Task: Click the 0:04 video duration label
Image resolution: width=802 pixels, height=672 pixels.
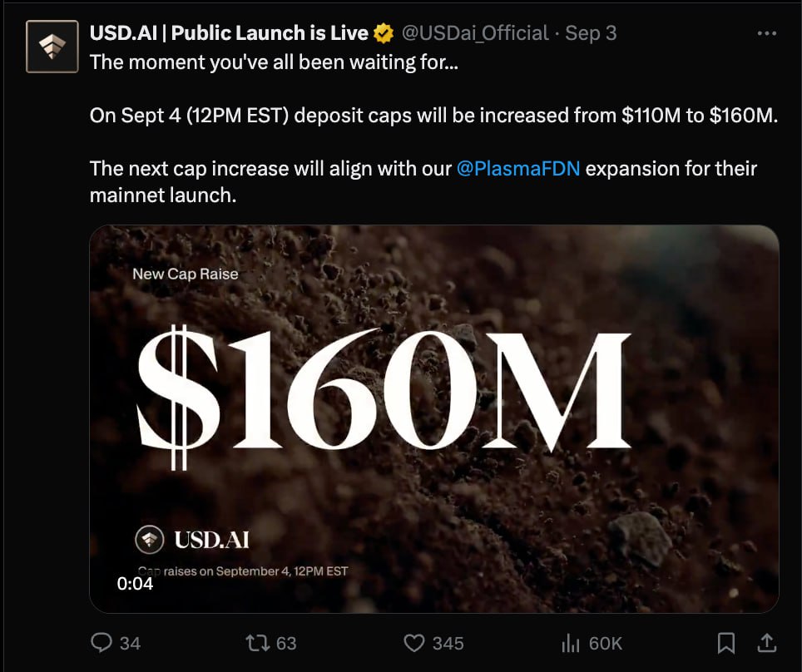Action: (135, 584)
